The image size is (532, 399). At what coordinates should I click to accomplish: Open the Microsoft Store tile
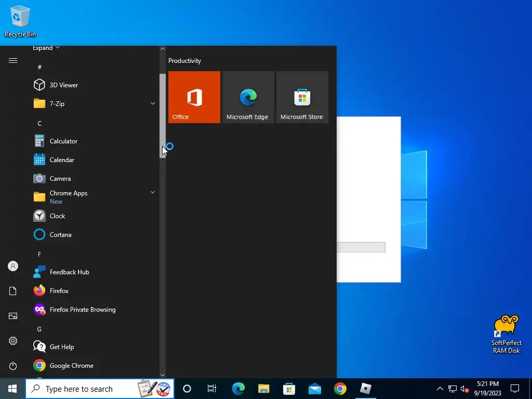click(x=302, y=97)
